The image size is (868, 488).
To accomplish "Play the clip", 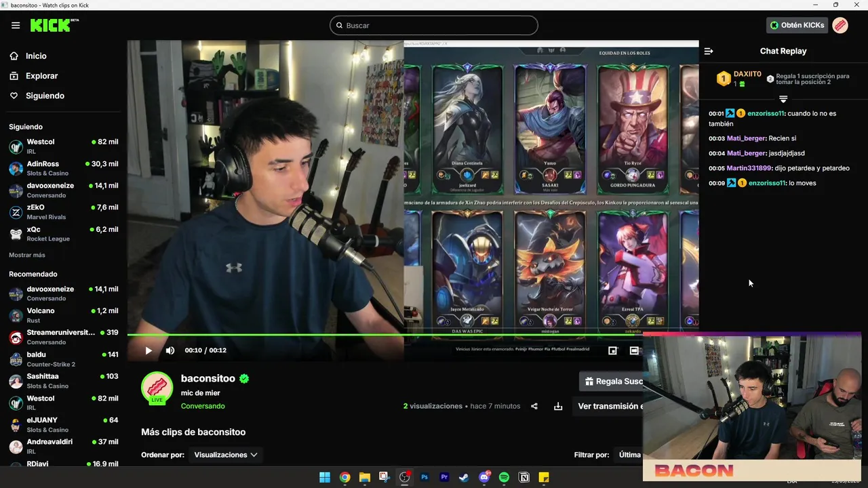I will 149,350.
